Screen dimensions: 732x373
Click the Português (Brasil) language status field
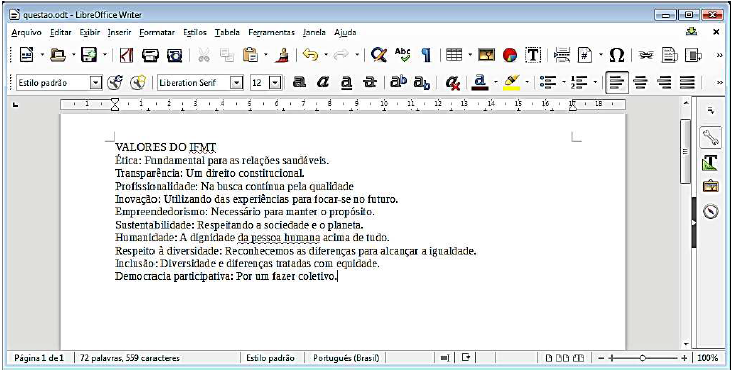tap(346, 358)
